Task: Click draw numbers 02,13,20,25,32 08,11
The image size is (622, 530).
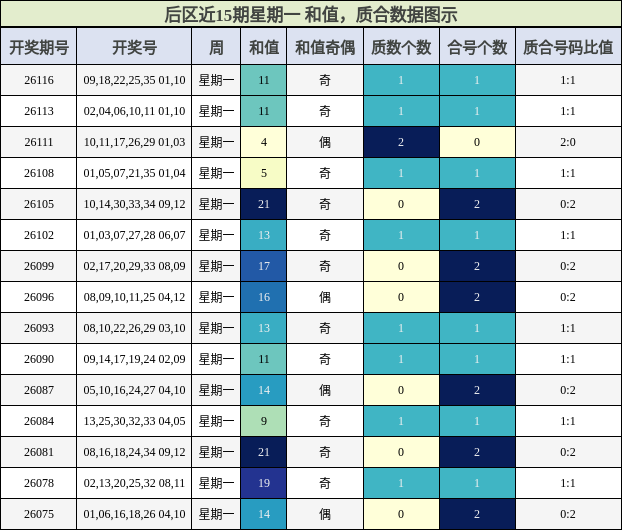Action: (134, 483)
